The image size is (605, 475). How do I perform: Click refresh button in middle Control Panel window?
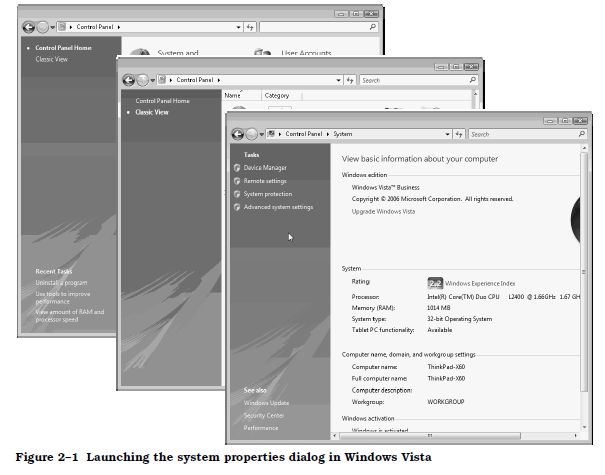coord(350,80)
